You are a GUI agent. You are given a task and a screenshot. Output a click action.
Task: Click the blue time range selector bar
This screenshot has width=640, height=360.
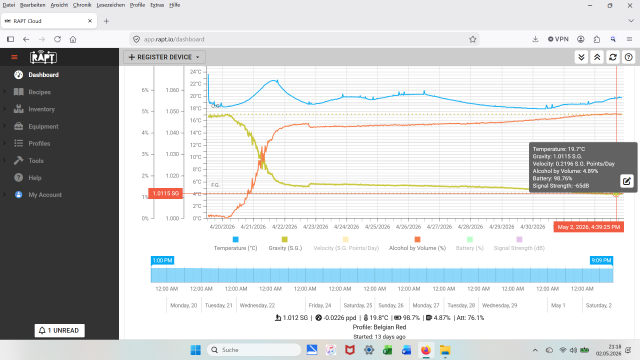[x=382, y=275]
